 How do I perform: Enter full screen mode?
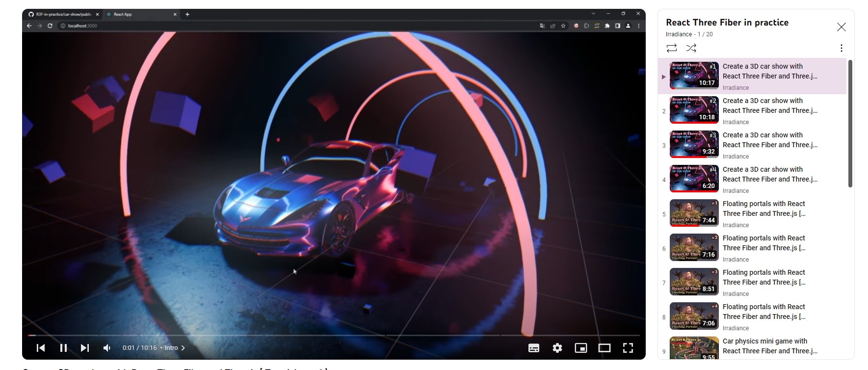[x=628, y=348]
